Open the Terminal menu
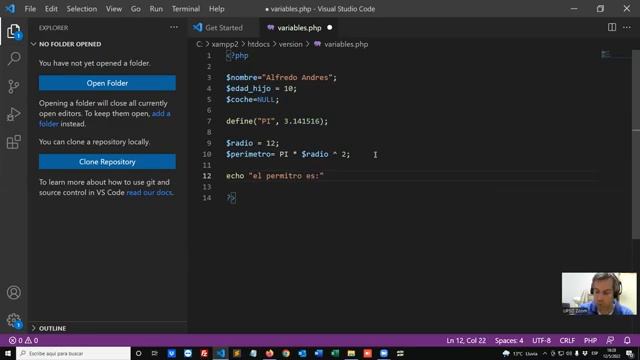Image resolution: width=640 pixels, height=360 pixels. coord(186,9)
